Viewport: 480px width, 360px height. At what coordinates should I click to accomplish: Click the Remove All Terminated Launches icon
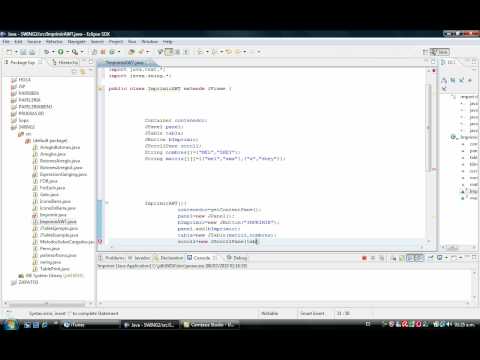pos(382,258)
